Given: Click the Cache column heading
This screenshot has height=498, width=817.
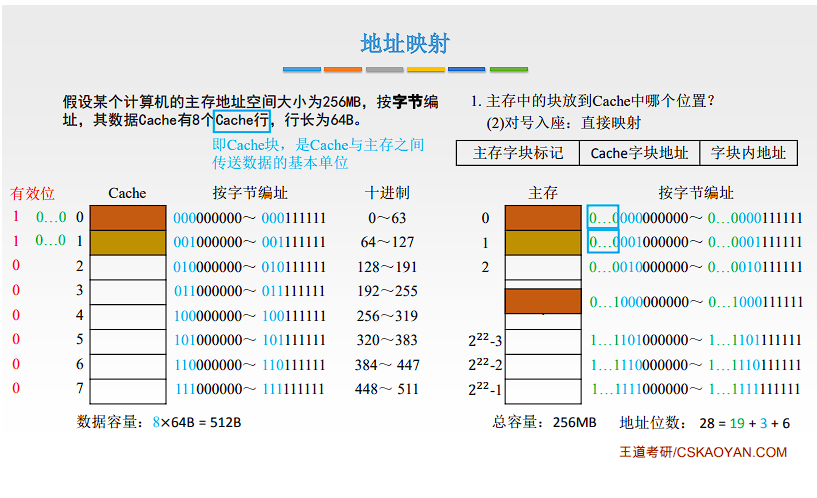Looking at the screenshot, I should point(127,193).
